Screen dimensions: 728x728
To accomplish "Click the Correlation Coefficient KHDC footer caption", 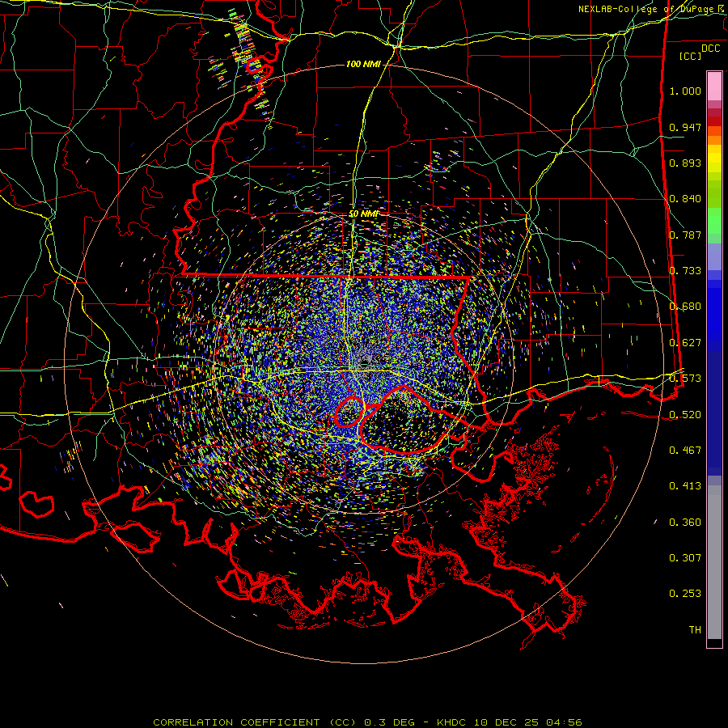I will 367,722.
